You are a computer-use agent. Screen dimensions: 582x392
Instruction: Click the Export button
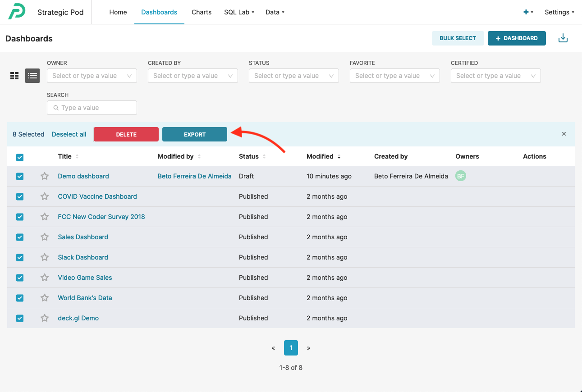click(195, 134)
